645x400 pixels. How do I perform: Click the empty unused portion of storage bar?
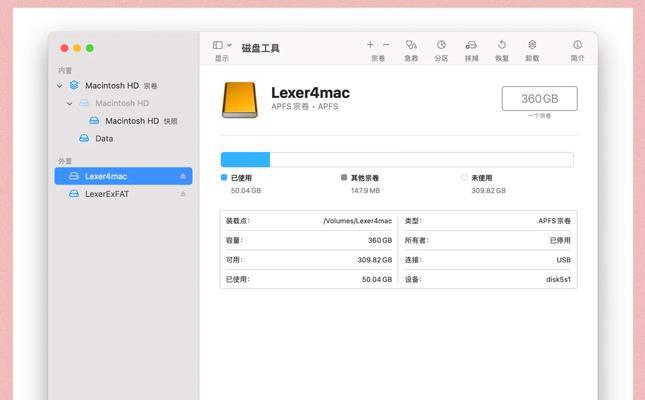[422, 160]
